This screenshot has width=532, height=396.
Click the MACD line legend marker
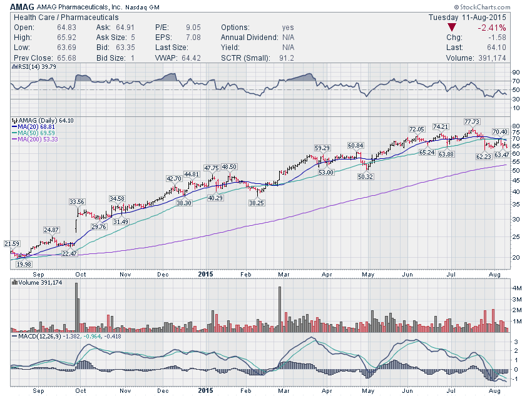coord(14,337)
